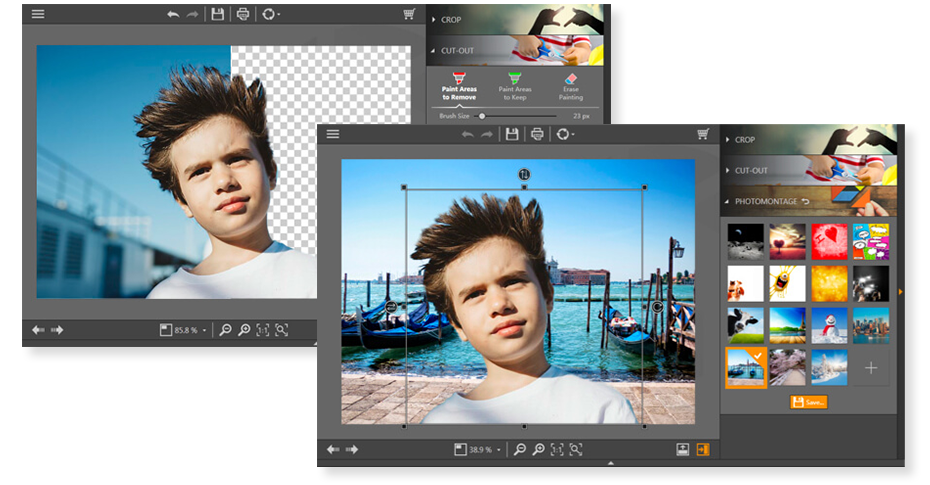Go to the next image in the back window
This screenshot has height=485, width=930.
57,330
